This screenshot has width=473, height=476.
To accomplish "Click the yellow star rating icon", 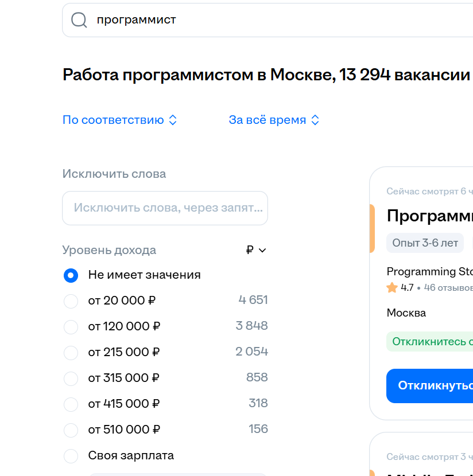I will pos(392,288).
